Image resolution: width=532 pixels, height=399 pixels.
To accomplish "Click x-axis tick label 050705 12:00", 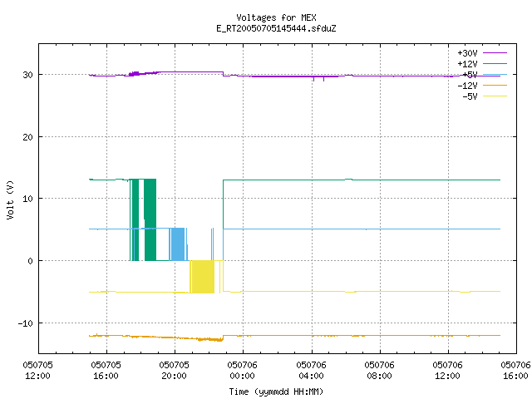I will [x=37, y=371].
